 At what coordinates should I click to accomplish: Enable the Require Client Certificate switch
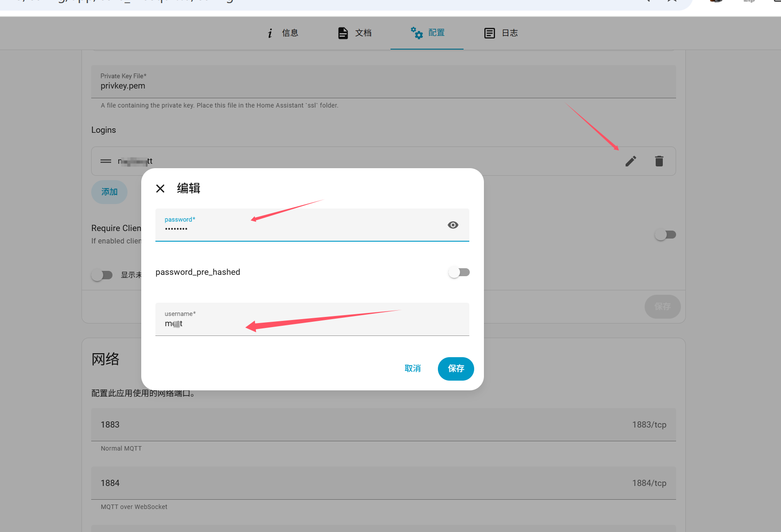(665, 235)
